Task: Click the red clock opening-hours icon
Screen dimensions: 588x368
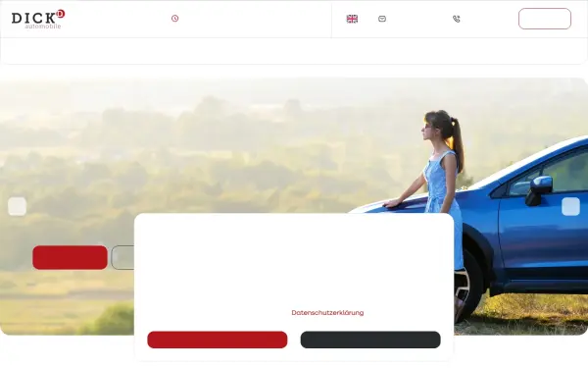Action: pos(174,19)
